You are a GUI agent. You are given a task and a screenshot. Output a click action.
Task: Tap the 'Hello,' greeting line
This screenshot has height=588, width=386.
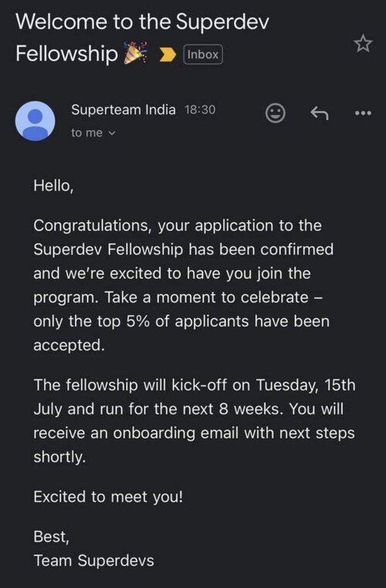[x=53, y=185]
